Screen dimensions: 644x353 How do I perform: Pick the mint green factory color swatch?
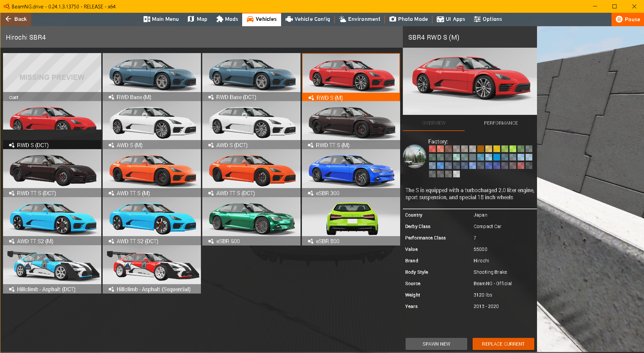point(457,157)
